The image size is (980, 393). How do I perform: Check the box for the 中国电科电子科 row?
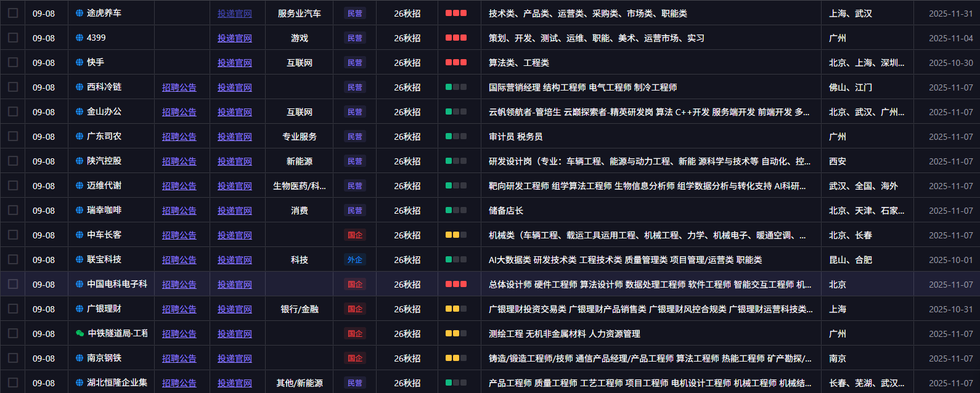tap(13, 284)
